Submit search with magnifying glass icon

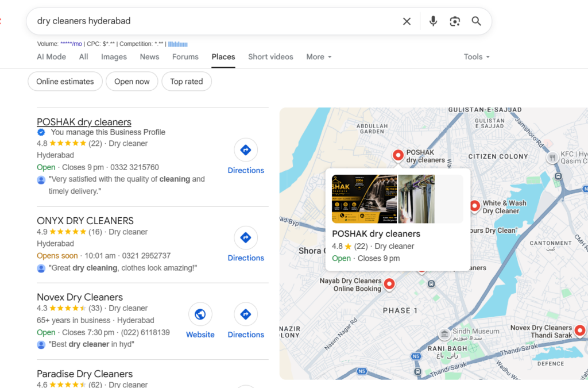tap(476, 21)
